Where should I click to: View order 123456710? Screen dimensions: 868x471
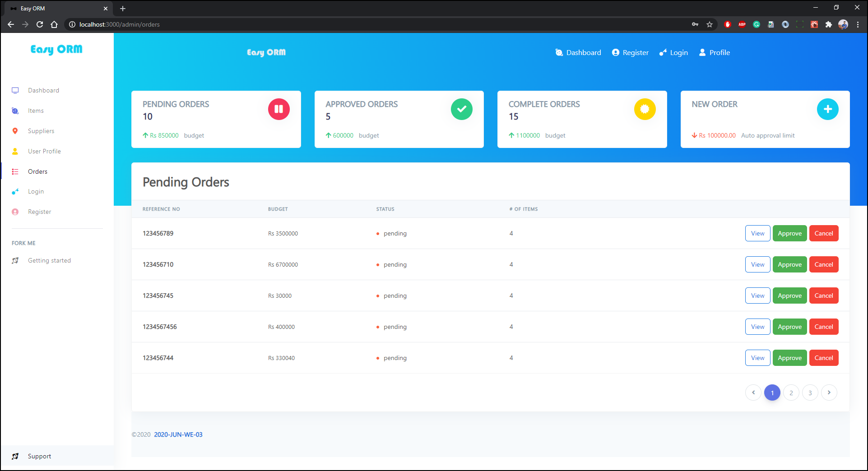point(757,264)
